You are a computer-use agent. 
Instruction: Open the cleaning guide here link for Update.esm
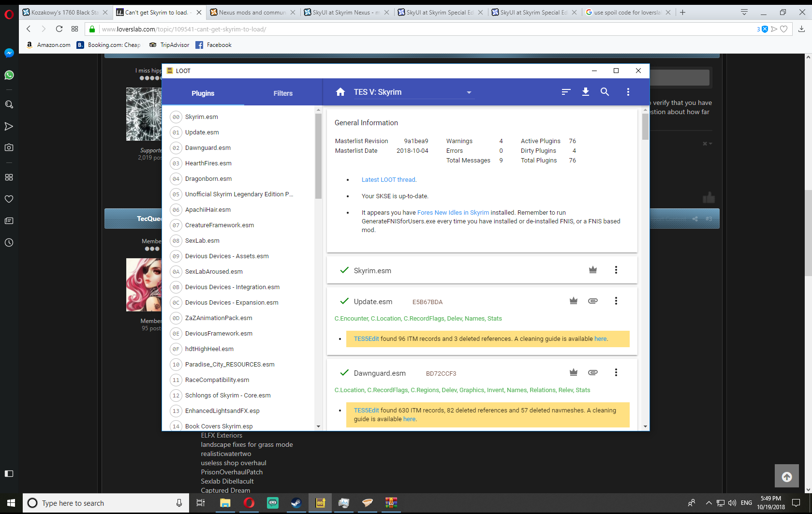coord(600,339)
